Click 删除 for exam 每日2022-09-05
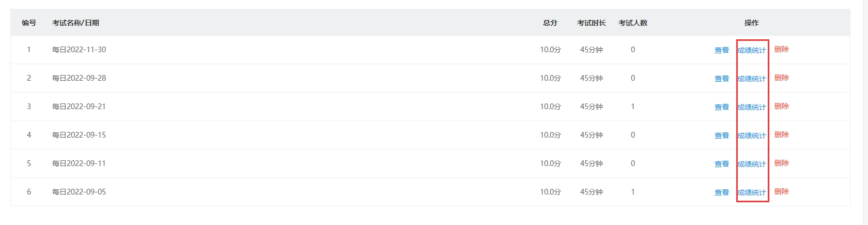This screenshot has width=868, height=225. click(781, 192)
